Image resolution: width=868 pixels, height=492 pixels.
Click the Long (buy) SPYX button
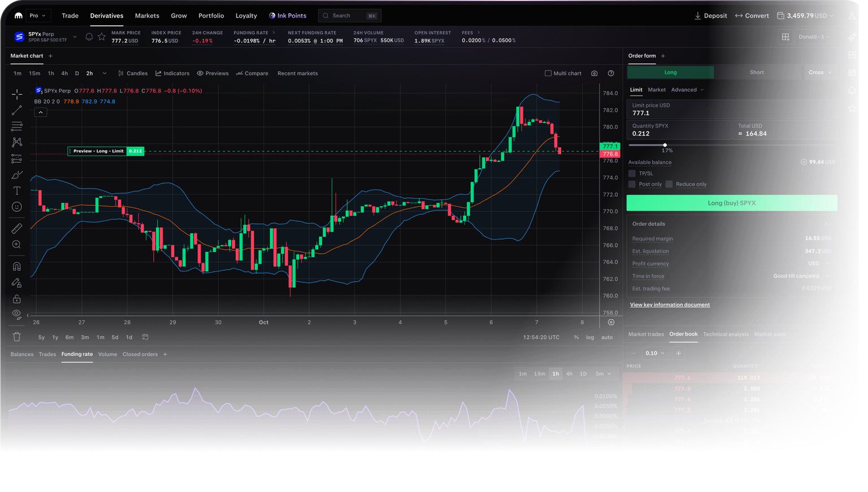point(732,203)
